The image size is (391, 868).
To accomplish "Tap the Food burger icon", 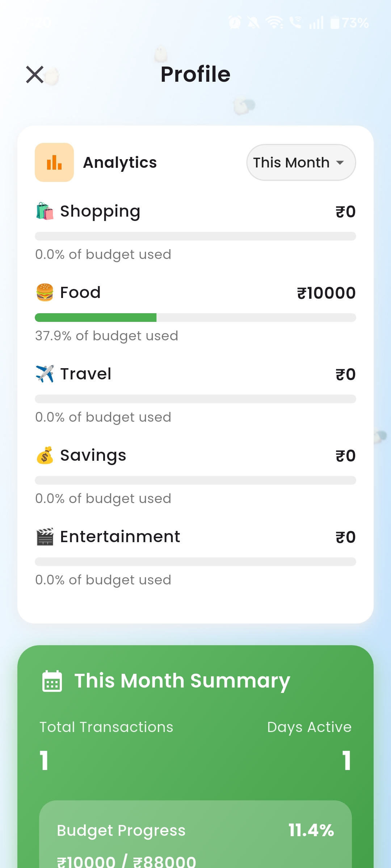I will 45,293.
